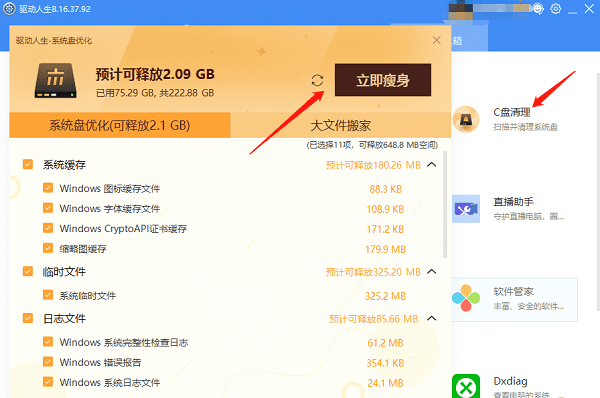Open settings gear in title bar
Image resolution: width=600 pixels, height=398 pixels.
click(x=556, y=8)
